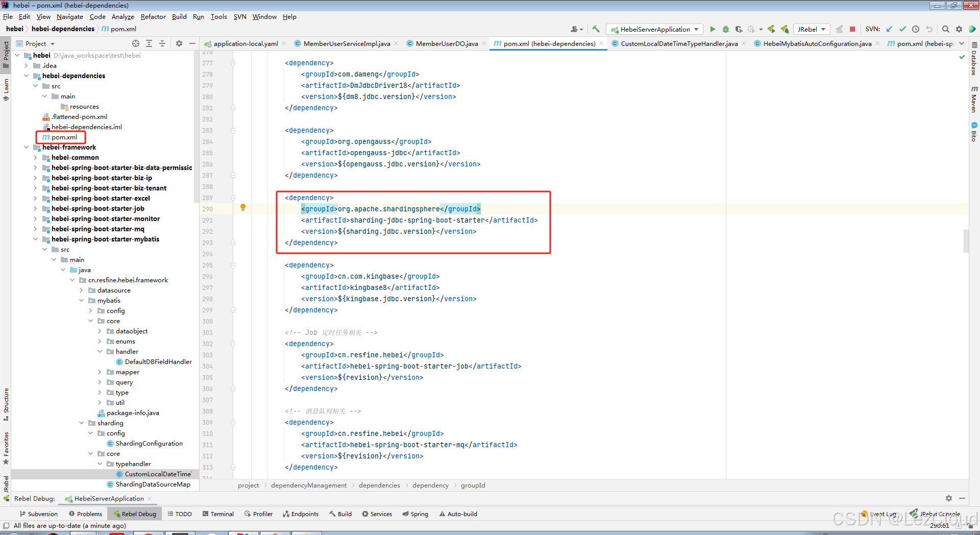The image size is (980, 535).
Task: Start debugging with the bug icon
Action: click(725, 29)
